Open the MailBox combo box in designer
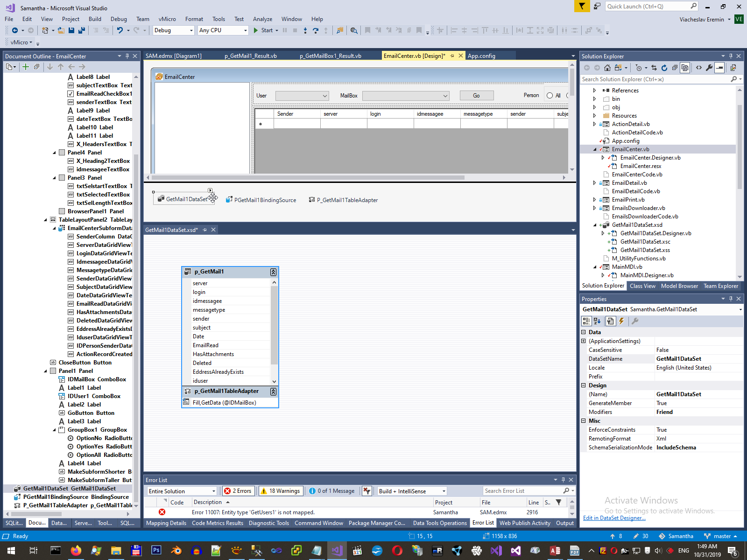The image size is (747, 560). click(x=406, y=96)
